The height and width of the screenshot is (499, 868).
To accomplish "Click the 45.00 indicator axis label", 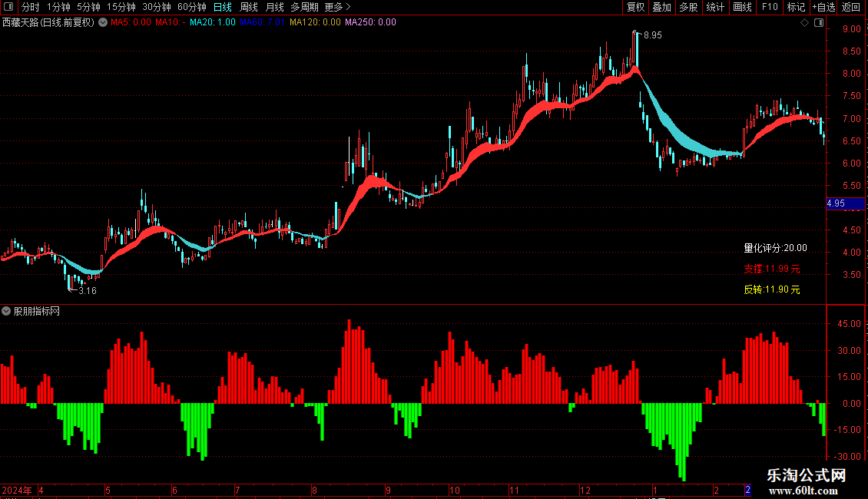I will [849, 324].
